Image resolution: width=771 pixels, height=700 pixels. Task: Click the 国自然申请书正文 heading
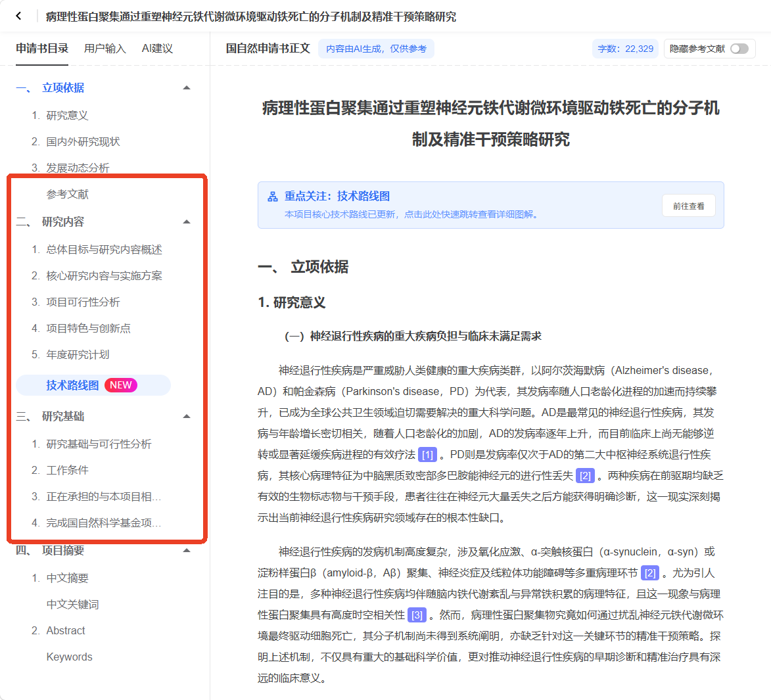point(268,49)
